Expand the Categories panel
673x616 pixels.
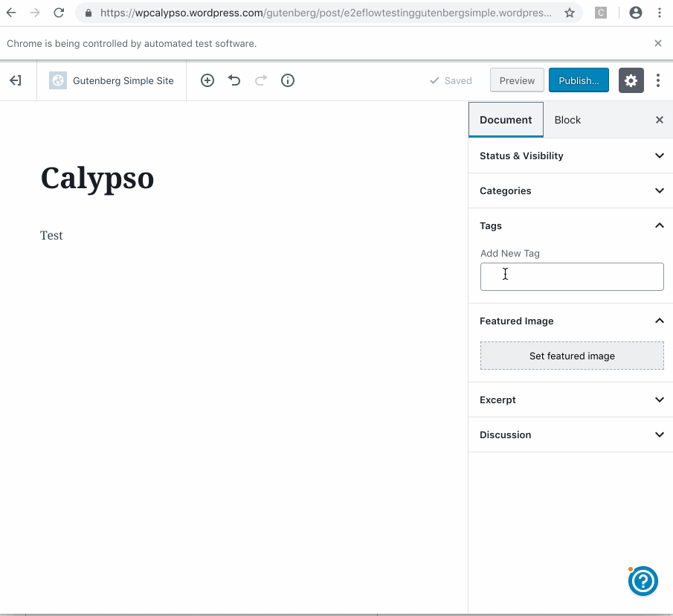571,190
